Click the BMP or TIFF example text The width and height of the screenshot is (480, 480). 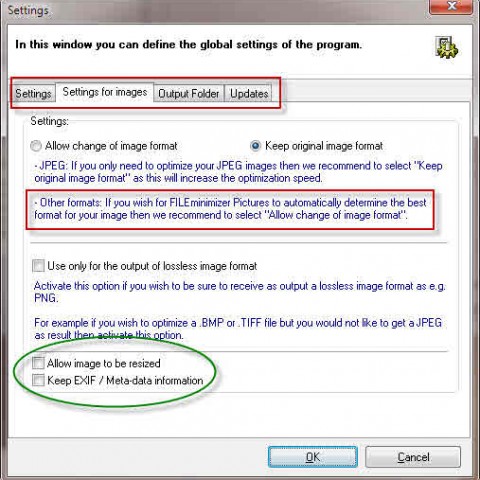[x=238, y=329]
